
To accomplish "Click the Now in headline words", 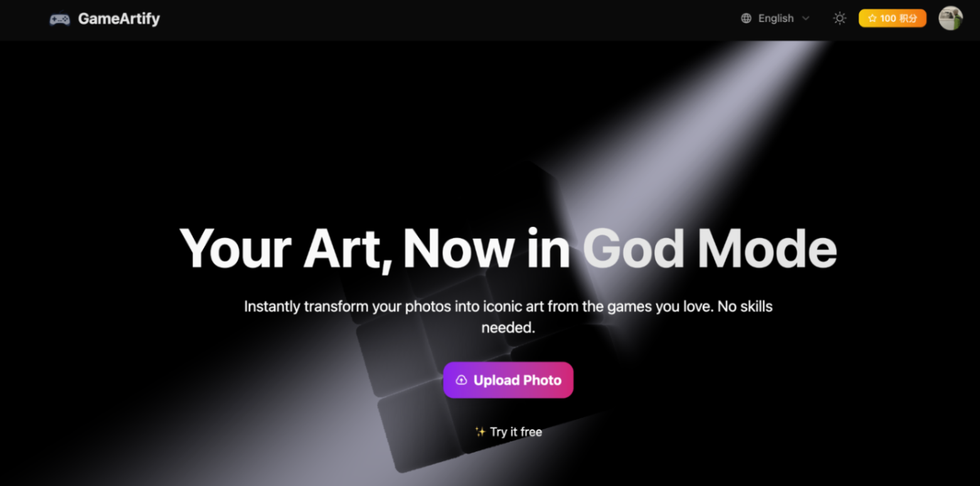I will tap(487, 249).
